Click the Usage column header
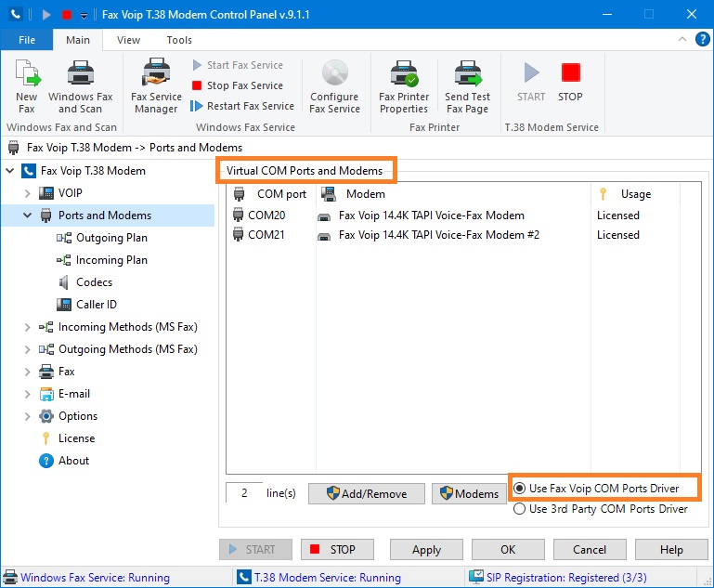The image size is (714, 588). click(x=636, y=194)
